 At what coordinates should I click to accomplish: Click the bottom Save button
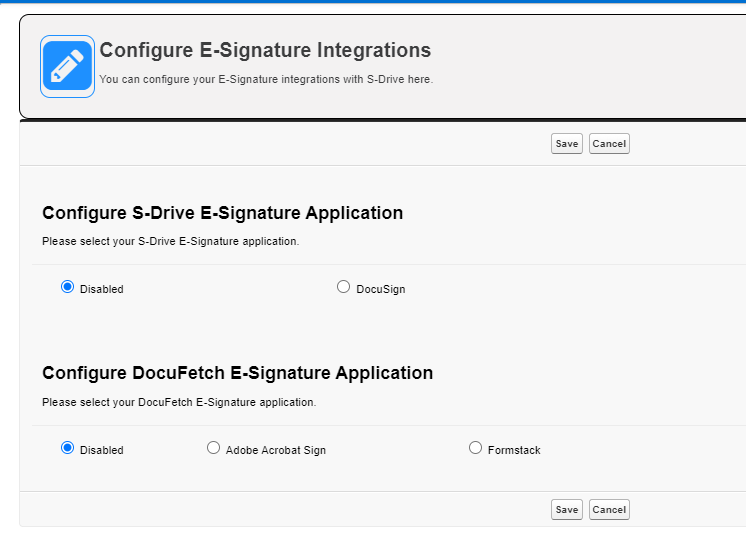pos(567,510)
